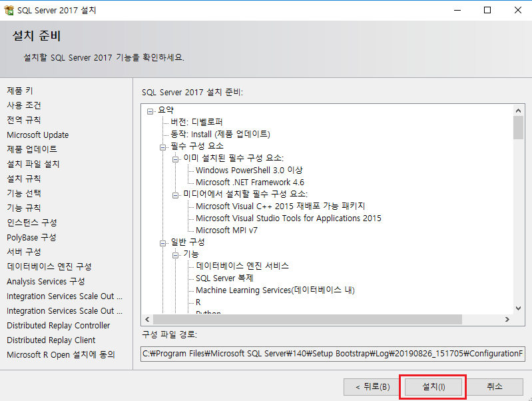This screenshot has width=532, height=401.
Task: Collapse the 요약 tree node
Action: pyautogui.click(x=150, y=111)
